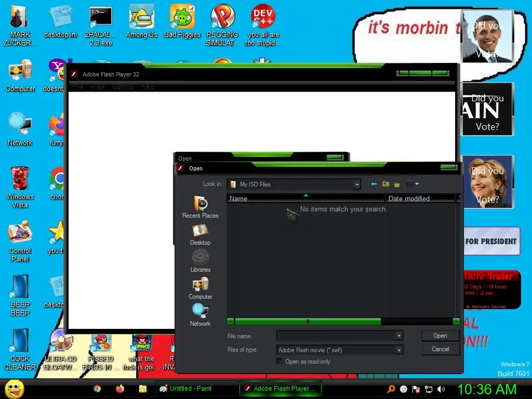Viewport: 532px width, 399px height.
Task: Click the Flash icon in Open dialog title
Action: tap(180, 168)
